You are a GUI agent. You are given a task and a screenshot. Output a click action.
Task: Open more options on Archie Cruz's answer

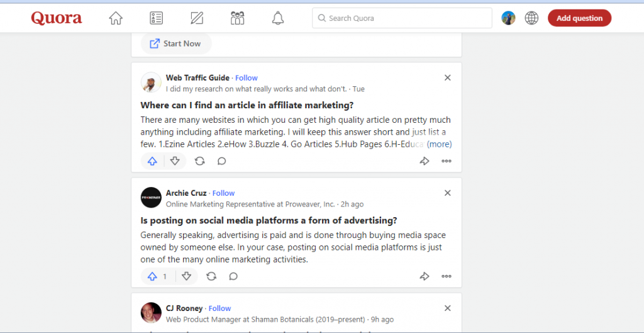[x=447, y=276]
